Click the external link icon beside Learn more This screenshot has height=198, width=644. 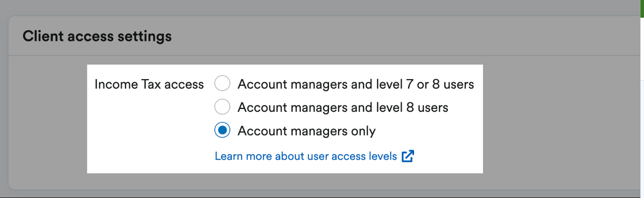tap(408, 156)
